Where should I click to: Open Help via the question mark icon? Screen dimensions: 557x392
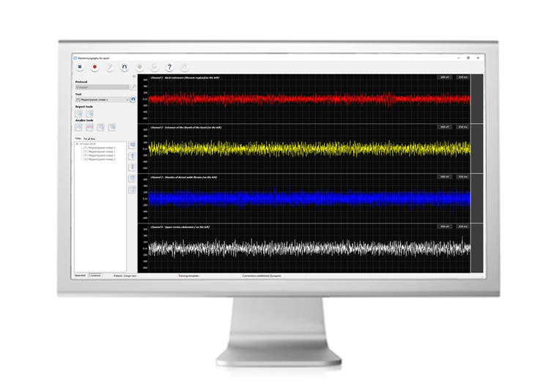(x=169, y=67)
